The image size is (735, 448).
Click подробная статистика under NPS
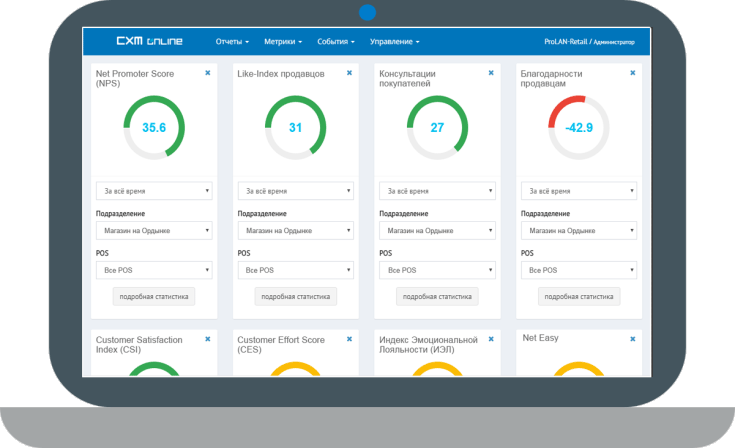point(154,297)
